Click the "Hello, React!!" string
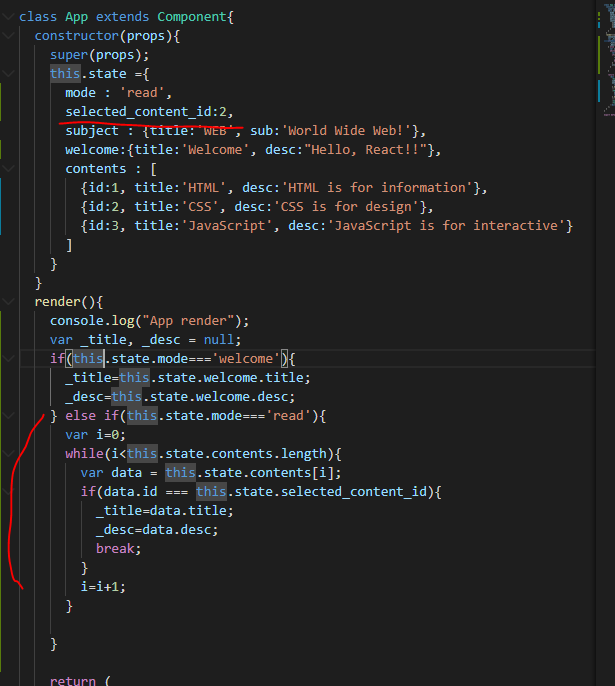 (x=366, y=150)
